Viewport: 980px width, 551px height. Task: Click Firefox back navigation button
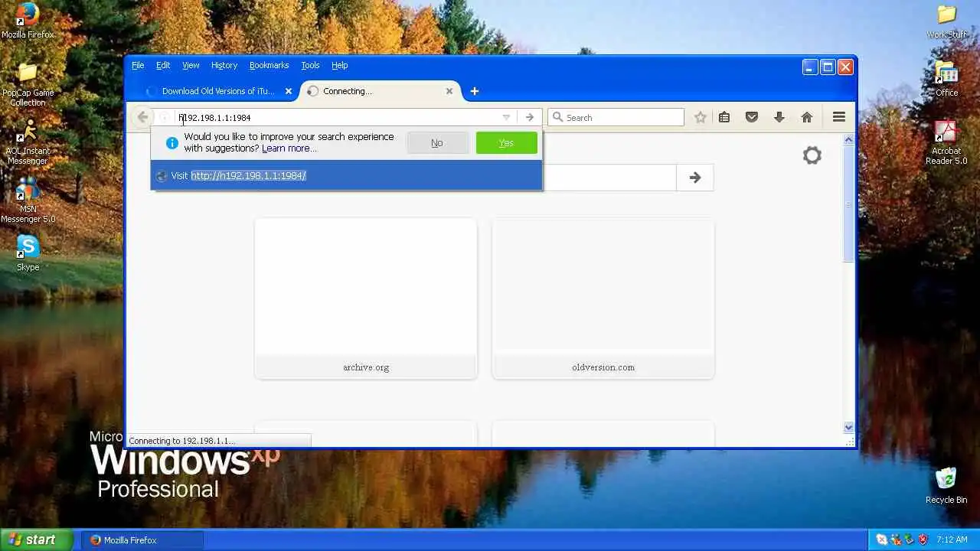point(142,117)
